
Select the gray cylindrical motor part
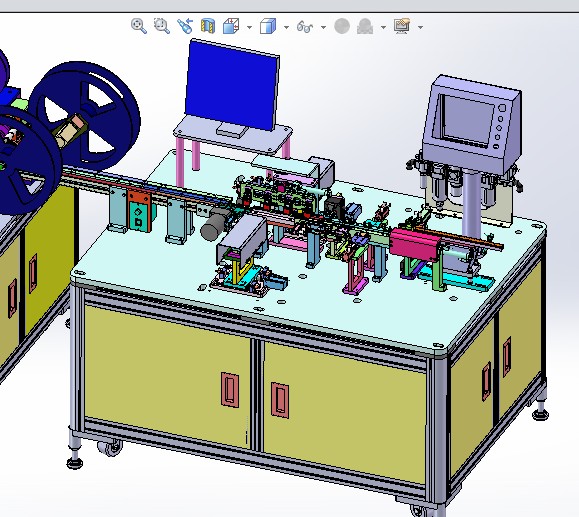coord(215,225)
